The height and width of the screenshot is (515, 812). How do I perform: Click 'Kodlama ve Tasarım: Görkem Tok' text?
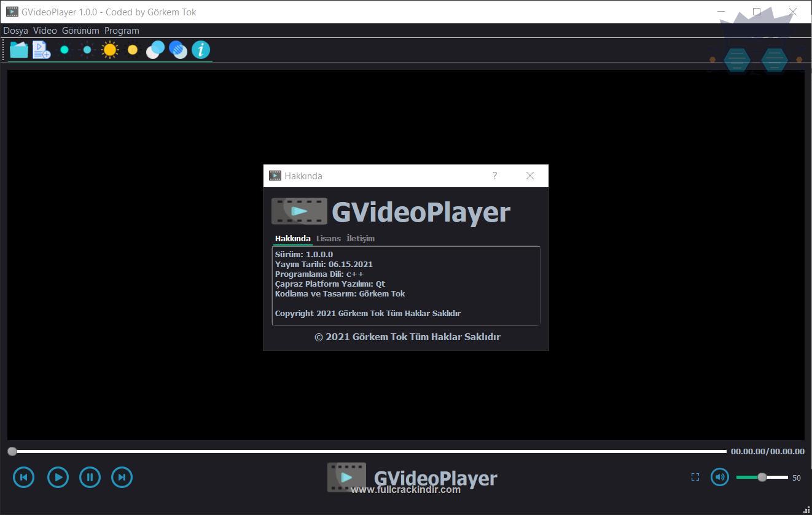click(340, 293)
